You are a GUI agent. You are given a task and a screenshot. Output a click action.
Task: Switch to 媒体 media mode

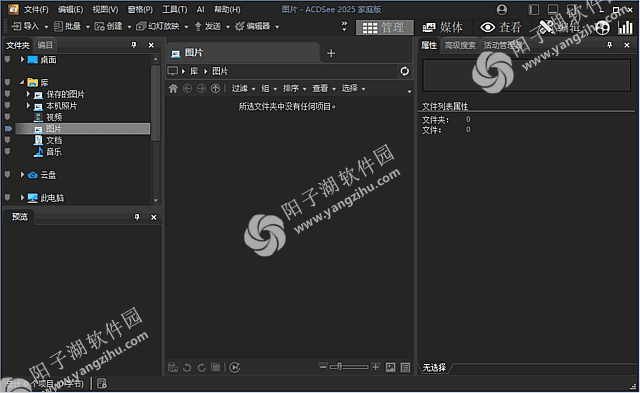pos(442,27)
